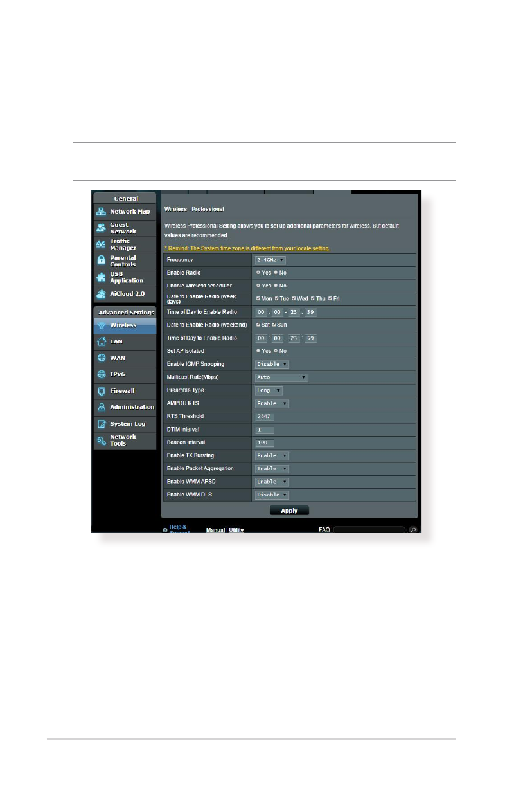The height and width of the screenshot is (791, 532).
Task: Select Yes for Enable Radio
Action: pyautogui.click(x=258, y=273)
